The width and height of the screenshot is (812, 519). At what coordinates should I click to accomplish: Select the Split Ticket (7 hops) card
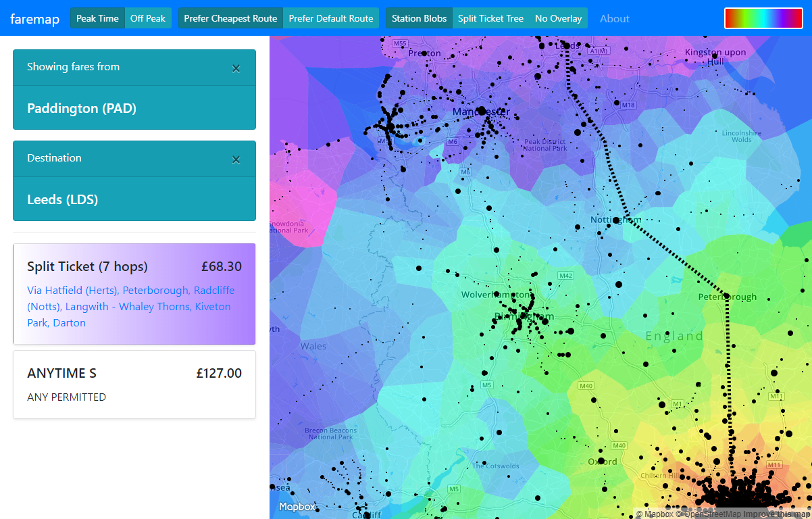(x=134, y=294)
